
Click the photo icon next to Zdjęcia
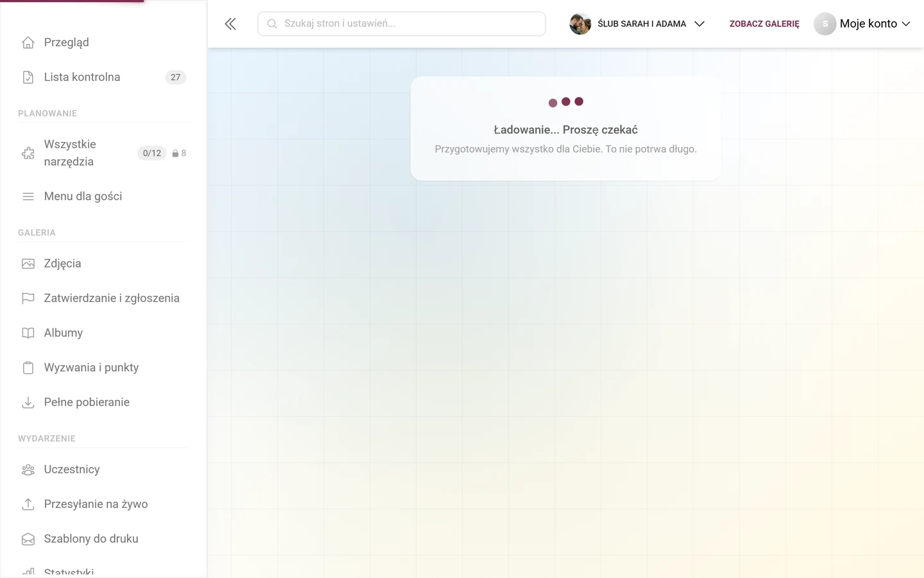click(28, 263)
